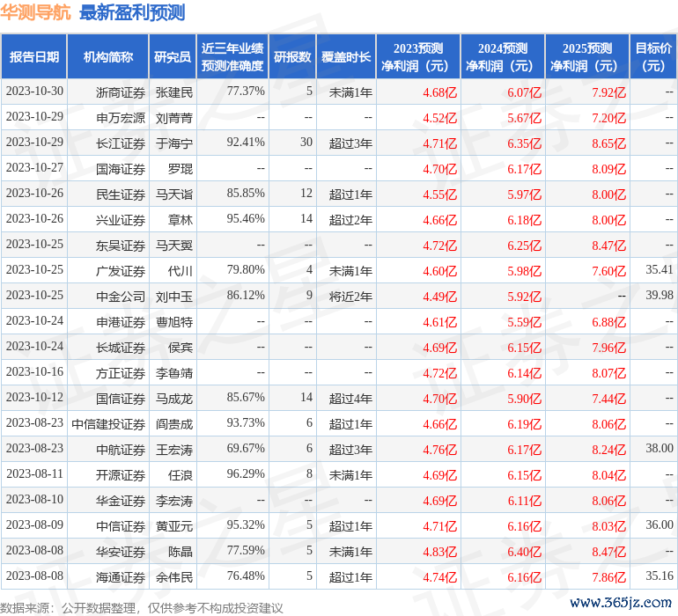Click the 93.73% accuracy value

[246, 422]
